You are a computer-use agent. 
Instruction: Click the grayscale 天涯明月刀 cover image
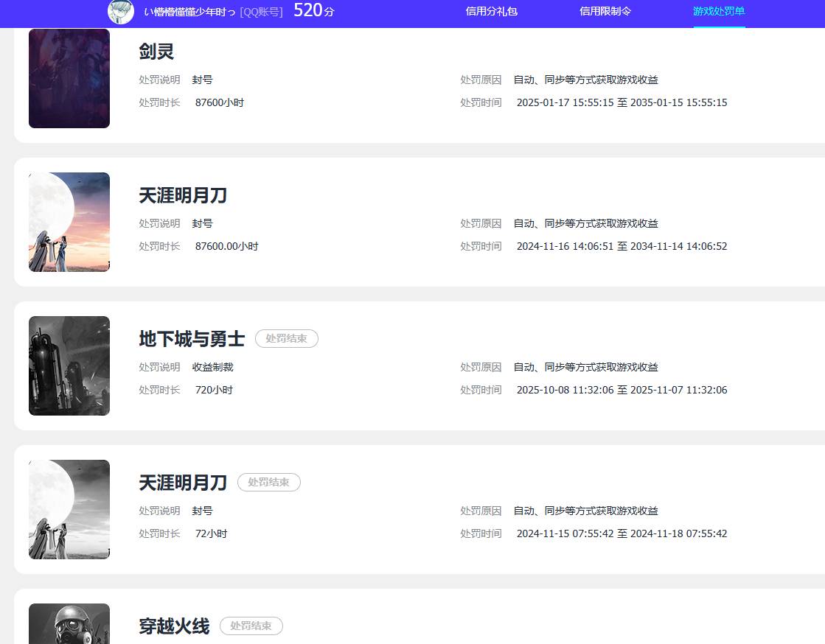69,509
